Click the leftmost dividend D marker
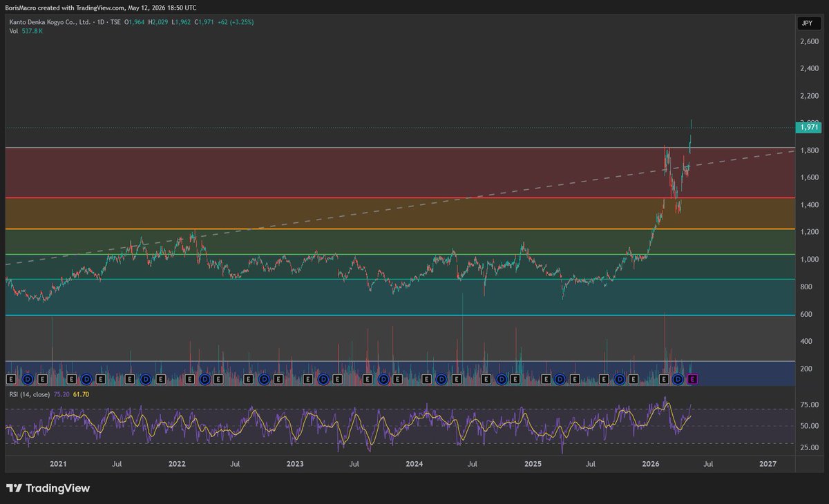829x504 pixels. 27,379
